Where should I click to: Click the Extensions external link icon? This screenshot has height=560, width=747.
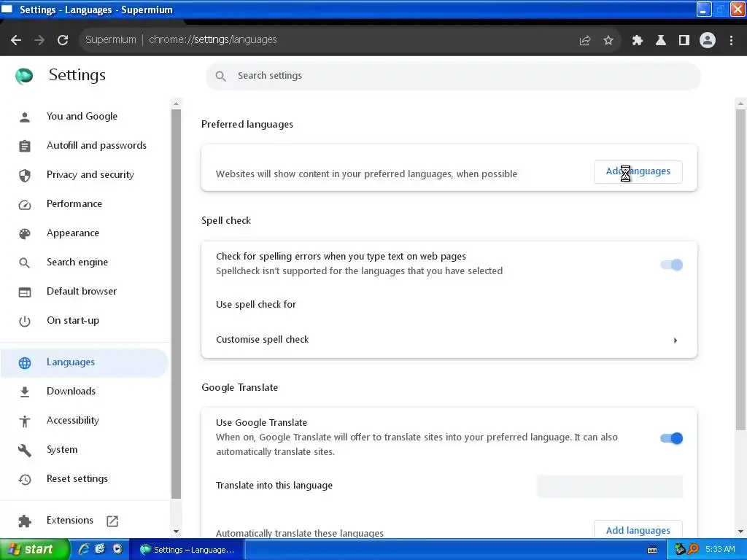point(112,521)
